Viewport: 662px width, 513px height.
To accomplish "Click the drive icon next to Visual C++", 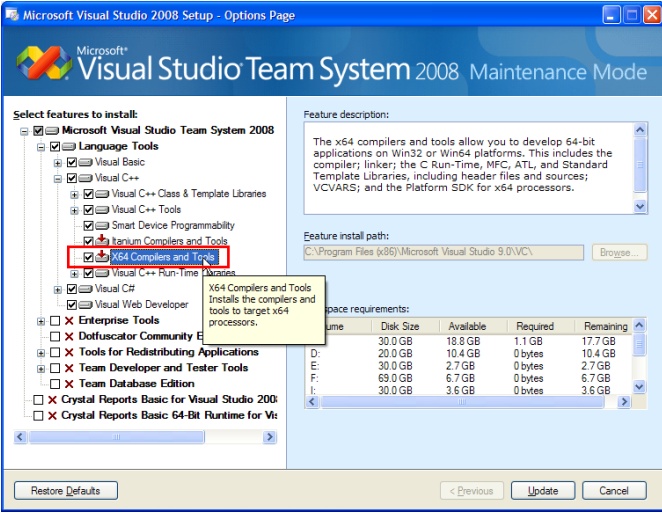I will point(85,178).
